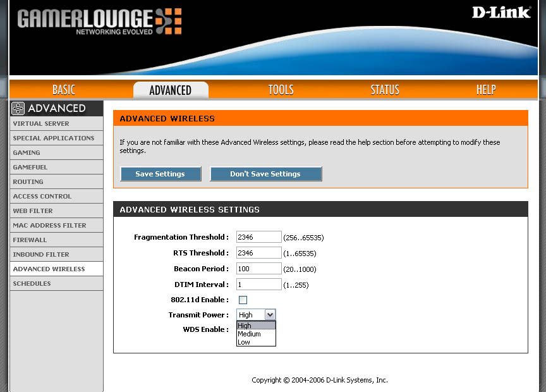Open the Schedules page
The image size is (546, 392).
coord(56,284)
